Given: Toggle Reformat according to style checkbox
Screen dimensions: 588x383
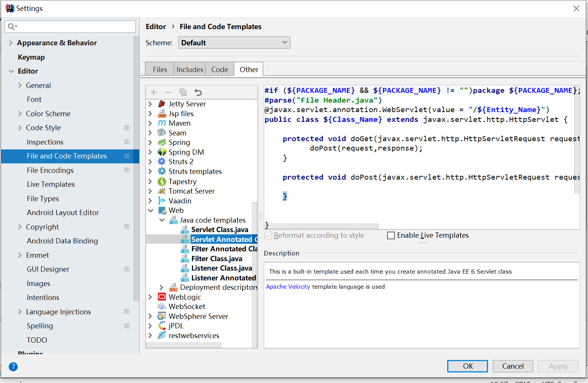Looking at the screenshot, I should tap(268, 235).
